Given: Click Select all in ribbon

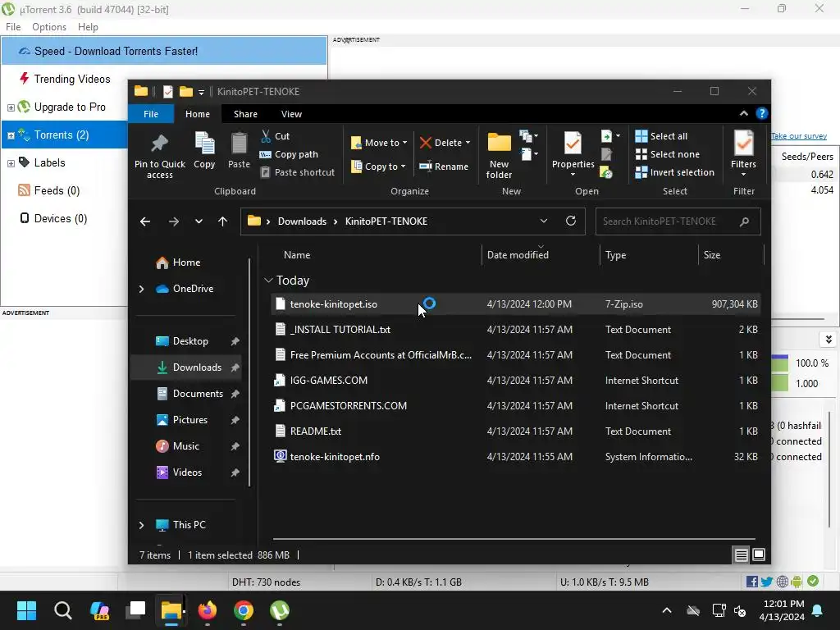Looking at the screenshot, I should coord(661,136).
